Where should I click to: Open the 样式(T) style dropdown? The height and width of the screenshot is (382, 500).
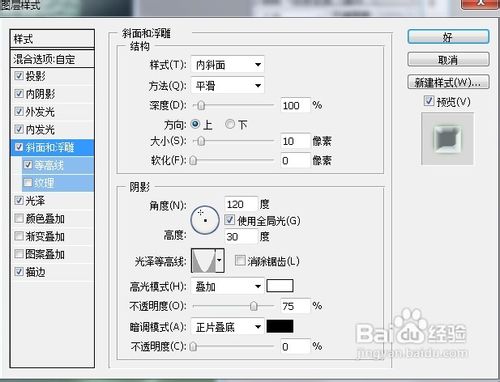click(228, 65)
